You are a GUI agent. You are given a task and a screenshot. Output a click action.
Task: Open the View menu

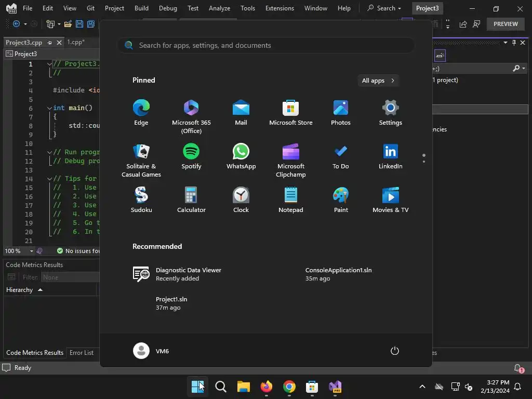click(x=70, y=8)
